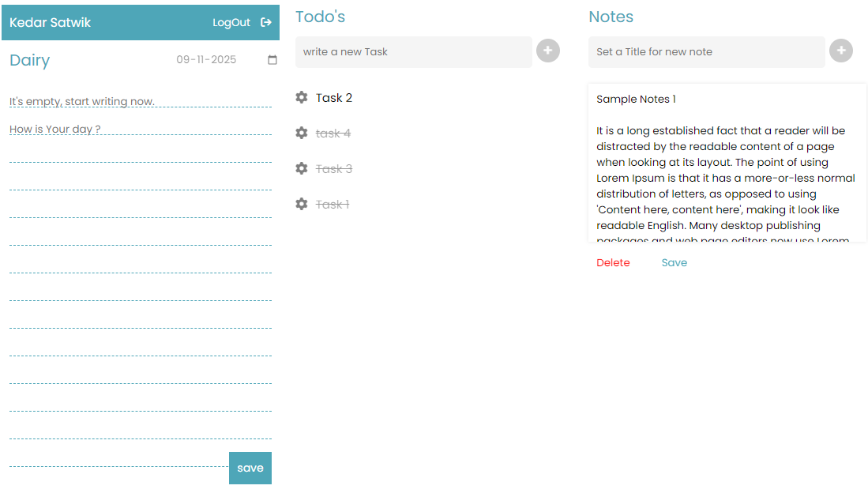Image resolution: width=868 pixels, height=493 pixels.
Task: Open the diary date calendar picker
Action: 272,60
